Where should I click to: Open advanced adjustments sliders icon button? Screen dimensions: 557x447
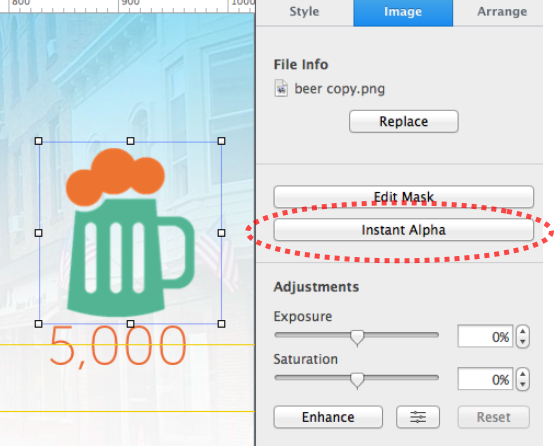pos(418,417)
